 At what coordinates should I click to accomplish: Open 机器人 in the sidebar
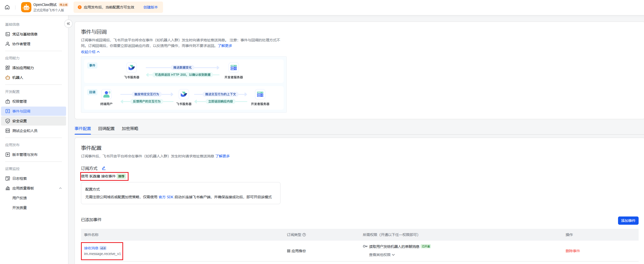[18, 78]
